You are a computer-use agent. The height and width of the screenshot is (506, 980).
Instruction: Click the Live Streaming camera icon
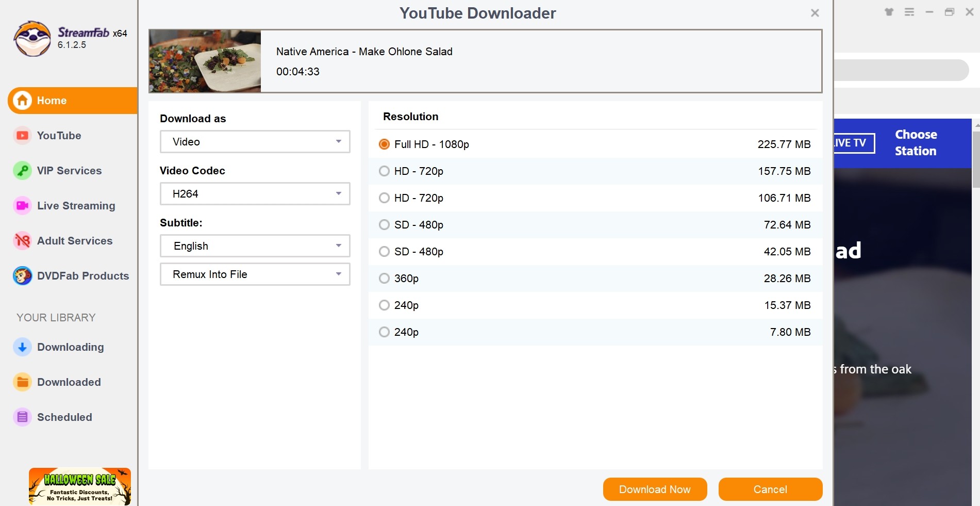tap(22, 206)
